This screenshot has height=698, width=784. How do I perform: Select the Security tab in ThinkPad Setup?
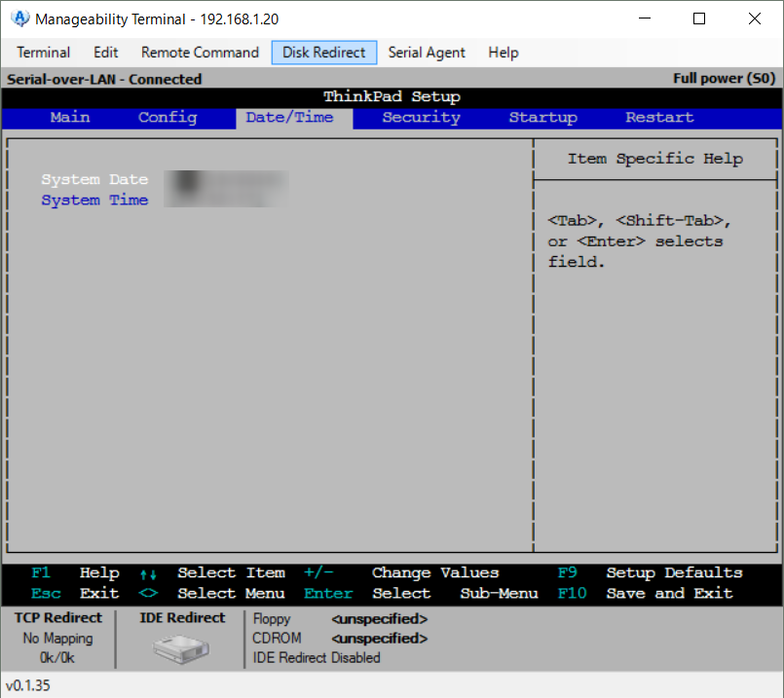coord(421,118)
